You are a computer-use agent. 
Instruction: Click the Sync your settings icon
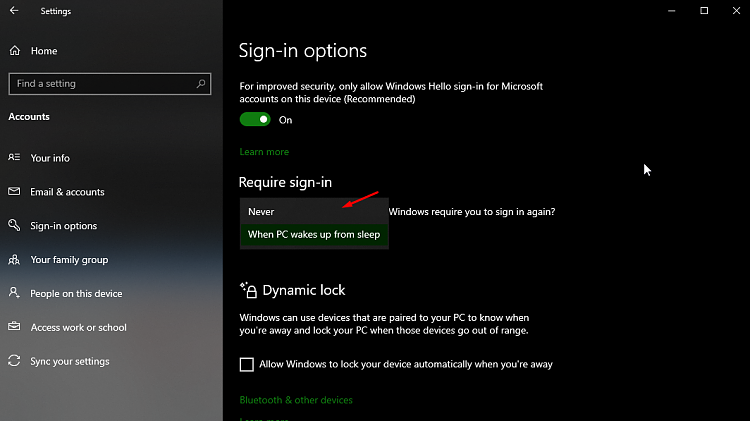tap(14, 361)
